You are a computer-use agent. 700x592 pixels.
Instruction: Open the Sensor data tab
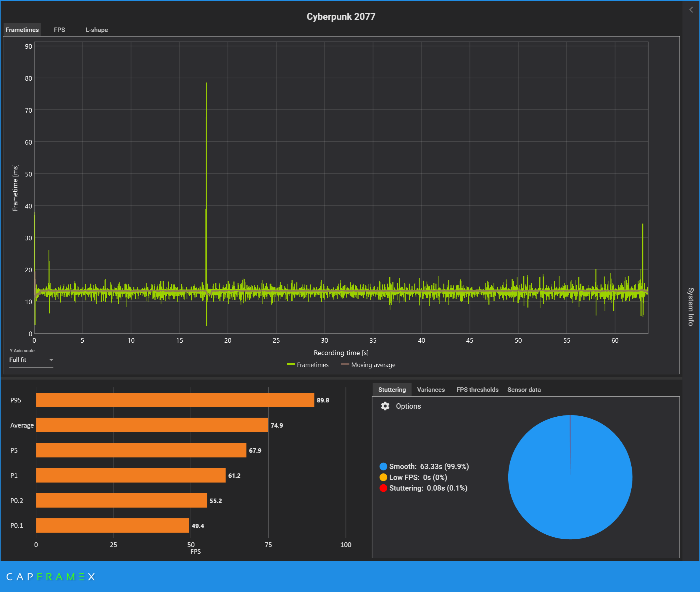524,390
